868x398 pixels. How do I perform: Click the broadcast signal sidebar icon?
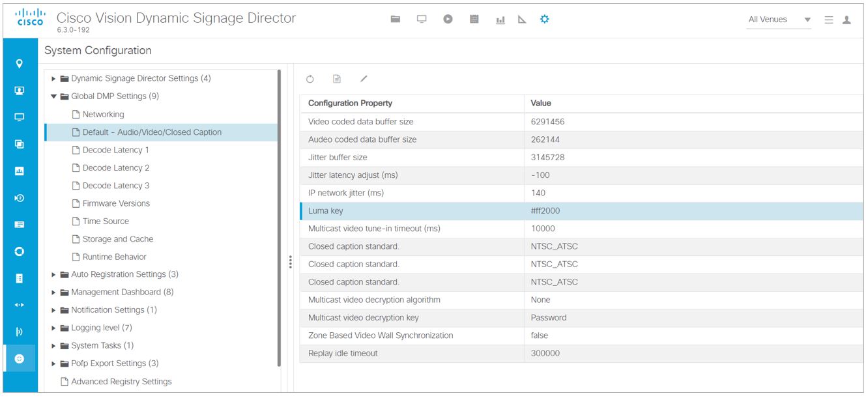[x=20, y=332]
